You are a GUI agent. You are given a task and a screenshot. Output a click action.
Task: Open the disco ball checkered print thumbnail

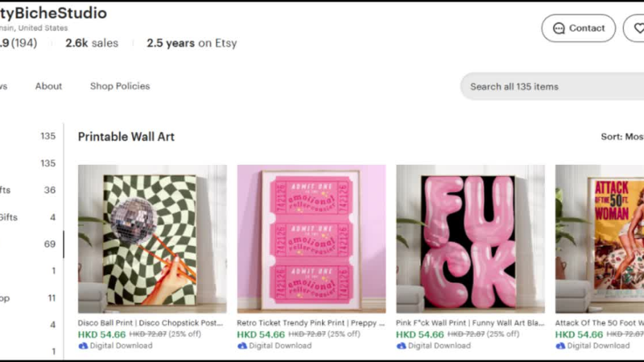coord(152,239)
